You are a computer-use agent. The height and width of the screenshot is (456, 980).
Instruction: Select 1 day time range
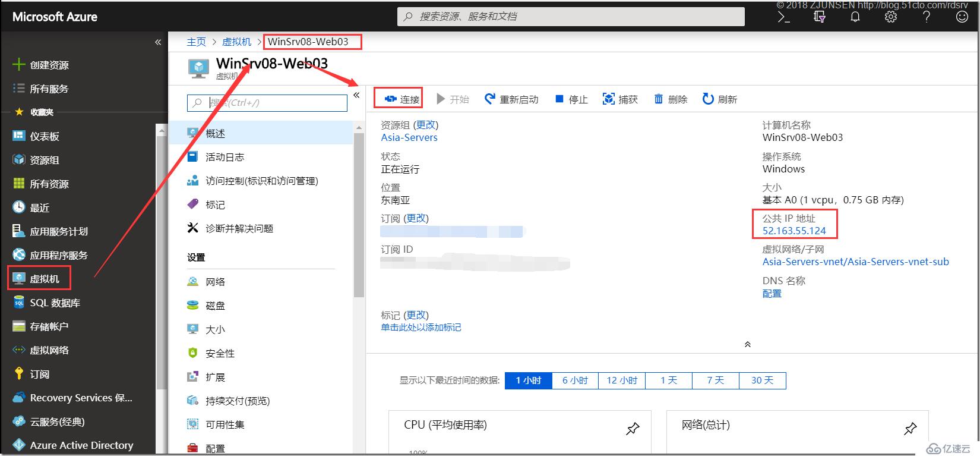coord(669,380)
